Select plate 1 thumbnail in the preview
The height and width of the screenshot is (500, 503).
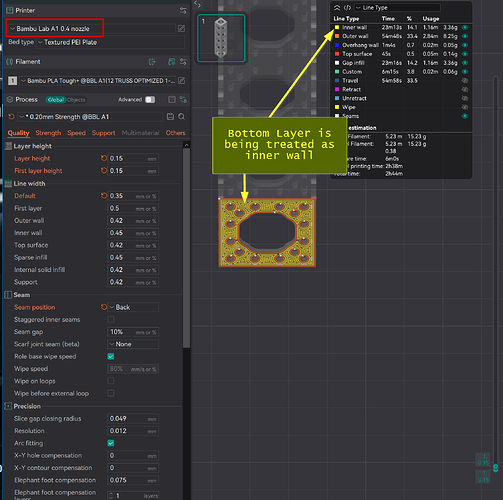221,38
